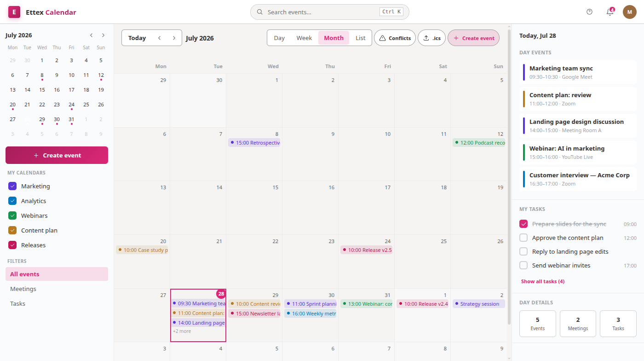The height and width of the screenshot is (361, 644).
Task: Open the user avatar menu
Action: [630, 12]
